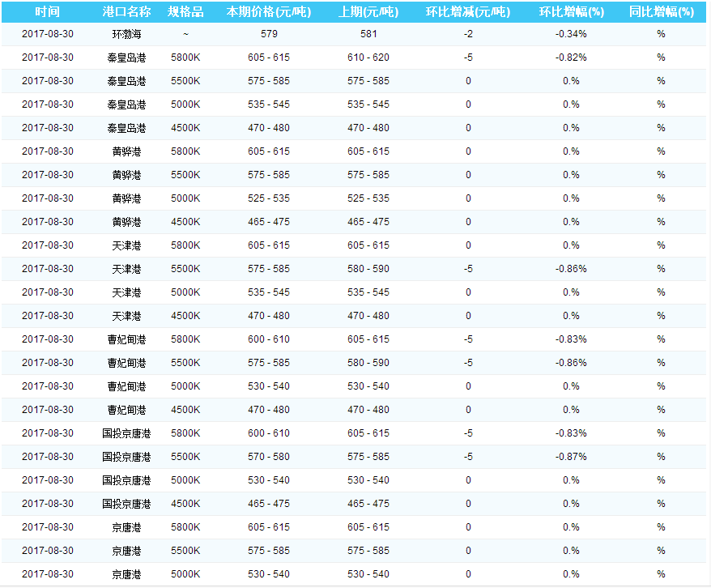Select 天津港 in the 5500K row
This screenshot has height=588, width=711.
(126, 269)
